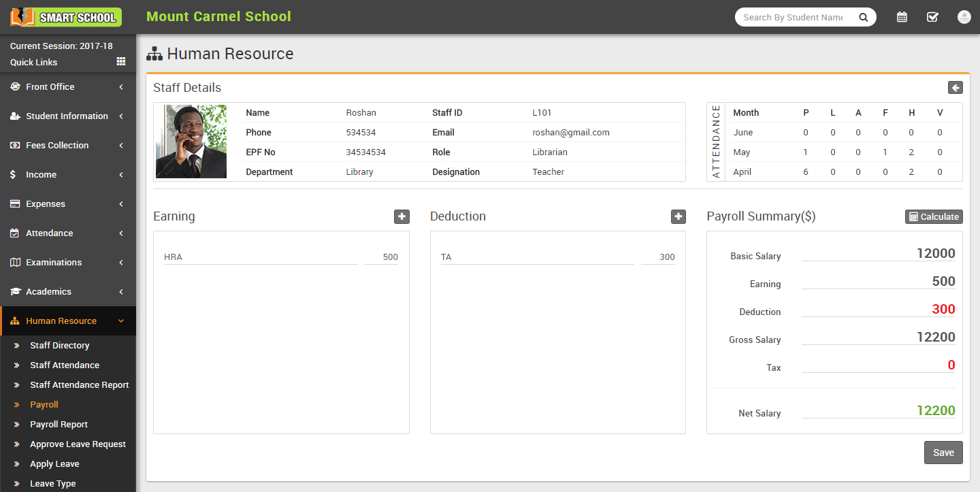Expand the Fees Collection menu
Image resolution: width=980 pixels, height=492 pixels.
[x=68, y=146]
